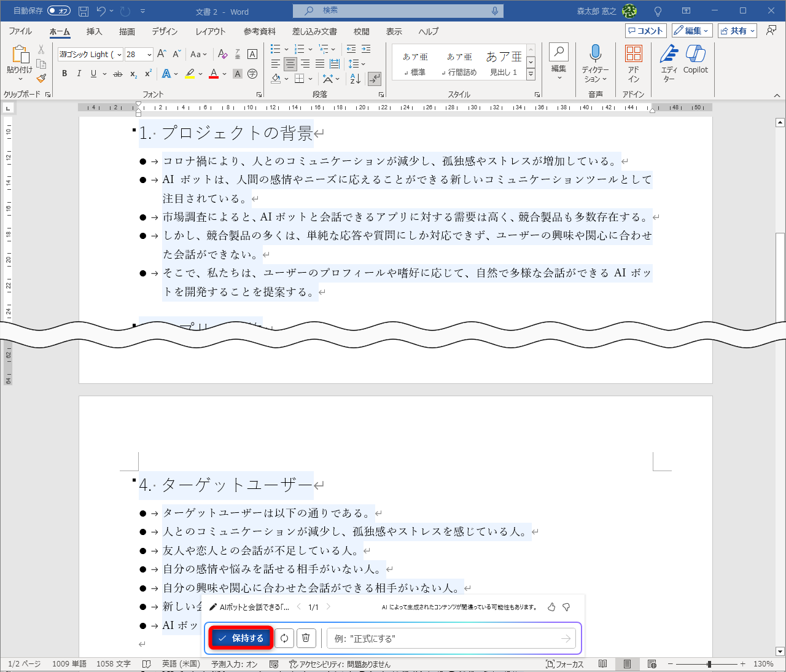Open the Comments panel
Screen dimensions: 786x672
645,30
